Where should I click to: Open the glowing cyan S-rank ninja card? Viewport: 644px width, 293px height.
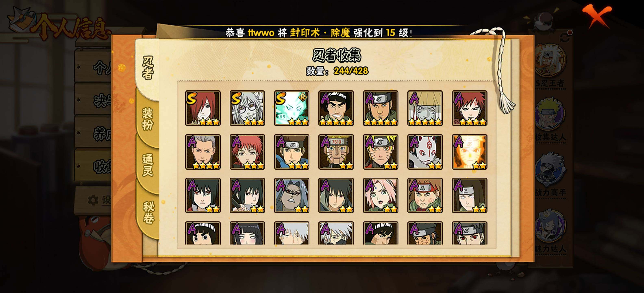[292, 108]
